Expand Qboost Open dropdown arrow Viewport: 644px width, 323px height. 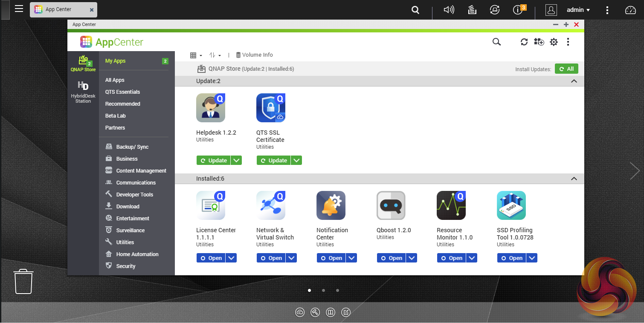coord(412,258)
